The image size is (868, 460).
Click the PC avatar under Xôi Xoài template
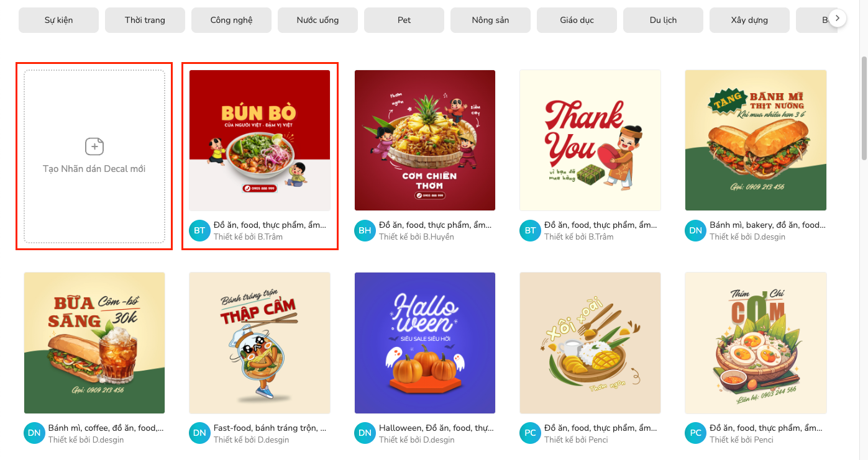click(x=530, y=433)
